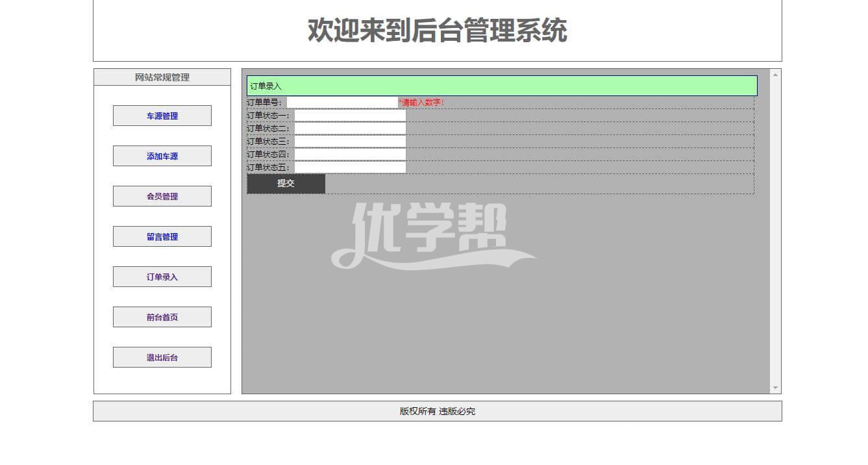Click the 网站常规管理 panel header
Screen dimensions: 868x465
162,77
